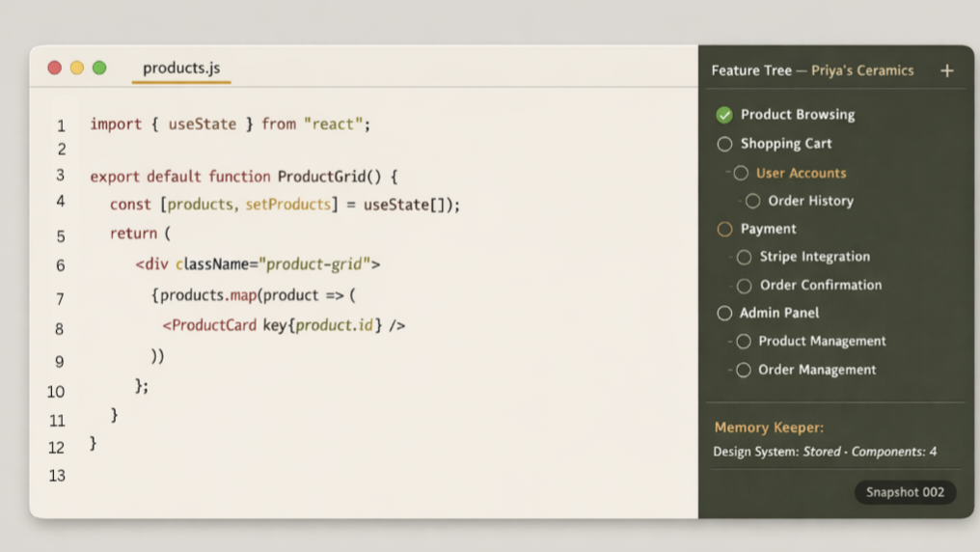Click the Product Management circle icon
The image size is (980, 552).
coord(744,342)
